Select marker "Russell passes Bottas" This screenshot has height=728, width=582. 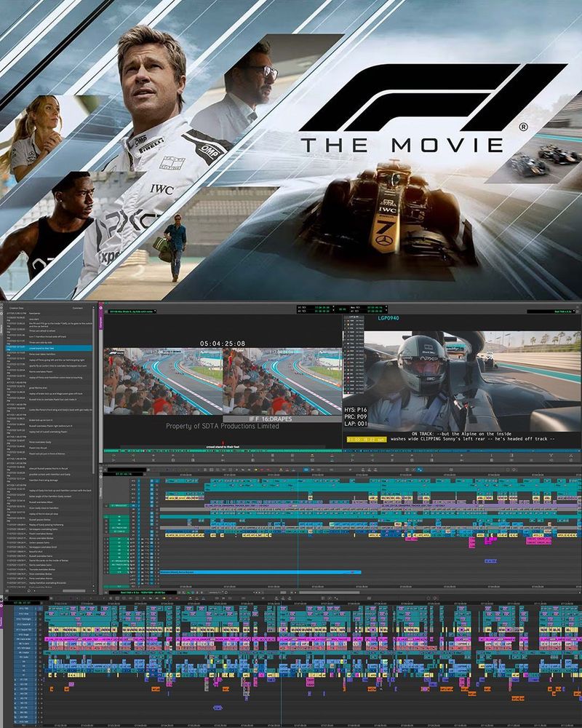49,520
